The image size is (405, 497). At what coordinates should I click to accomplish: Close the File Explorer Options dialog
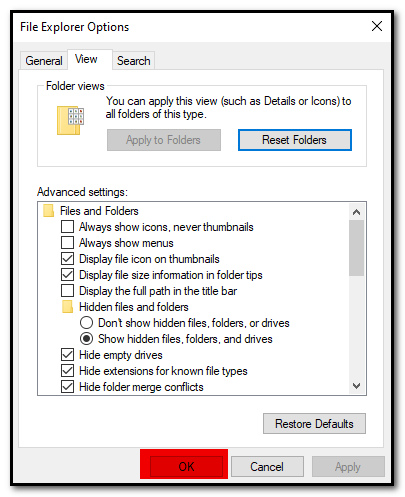pos(377,26)
